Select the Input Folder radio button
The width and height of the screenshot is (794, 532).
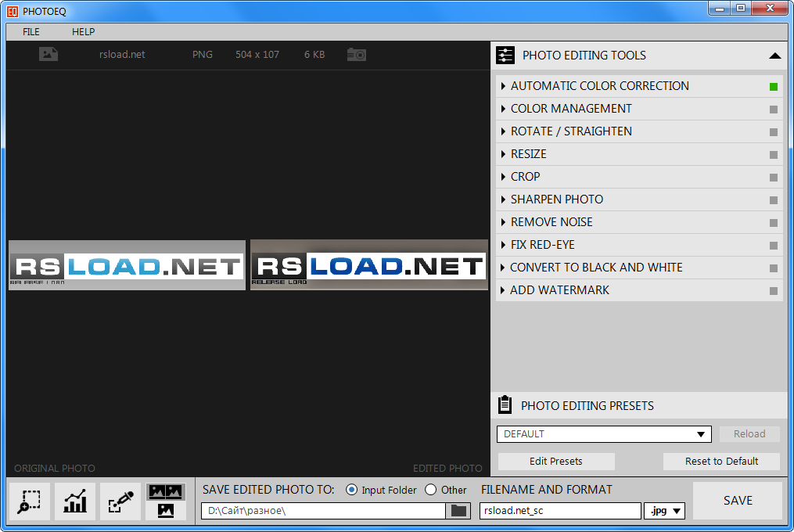(x=351, y=490)
